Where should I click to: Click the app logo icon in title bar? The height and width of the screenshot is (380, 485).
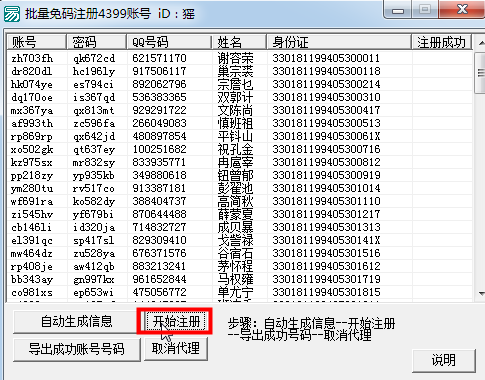click(12, 13)
